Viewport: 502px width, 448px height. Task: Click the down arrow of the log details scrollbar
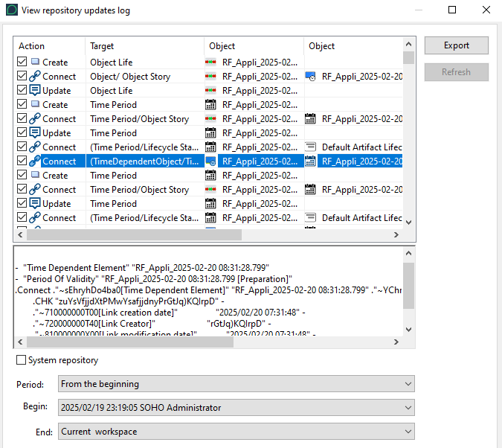click(x=408, y=330)
